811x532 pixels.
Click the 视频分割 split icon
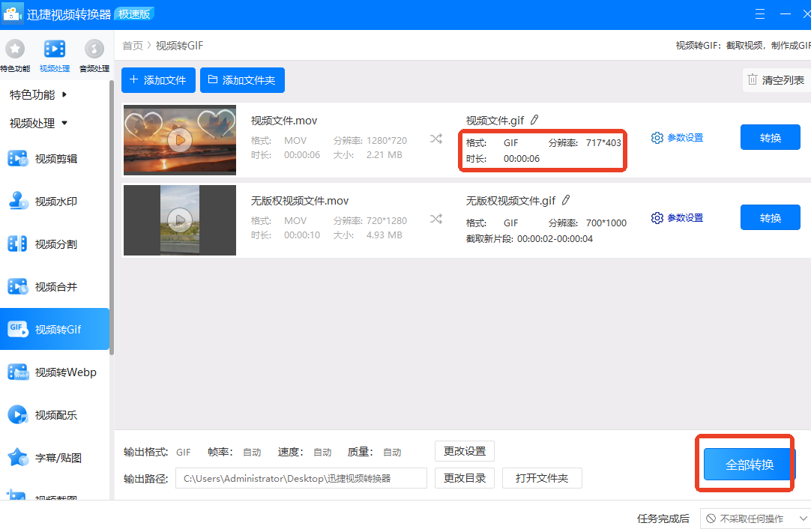(17, 244)
